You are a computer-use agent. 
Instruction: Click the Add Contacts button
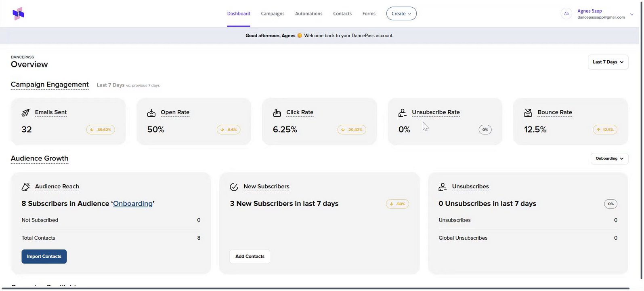click(250, 257)
